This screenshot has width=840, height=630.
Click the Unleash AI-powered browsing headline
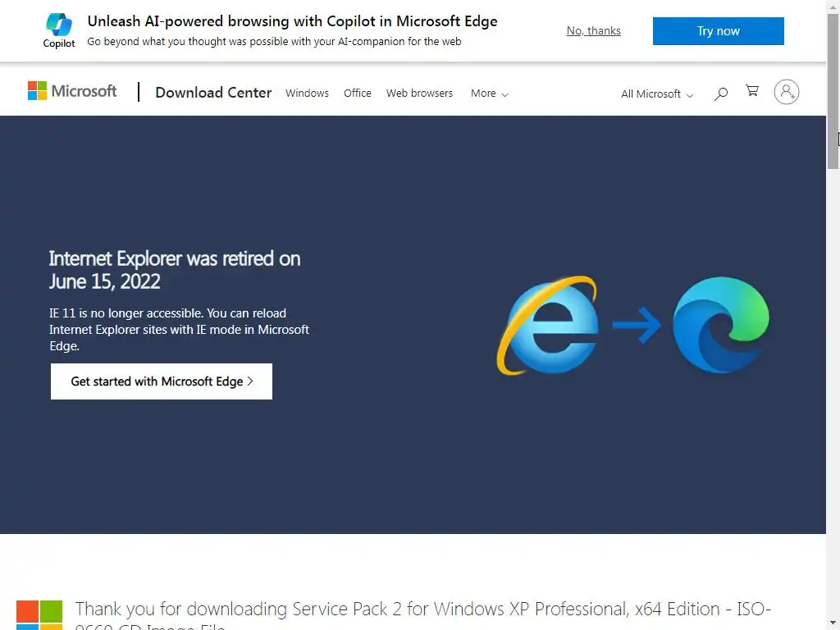tap(293, 21)
